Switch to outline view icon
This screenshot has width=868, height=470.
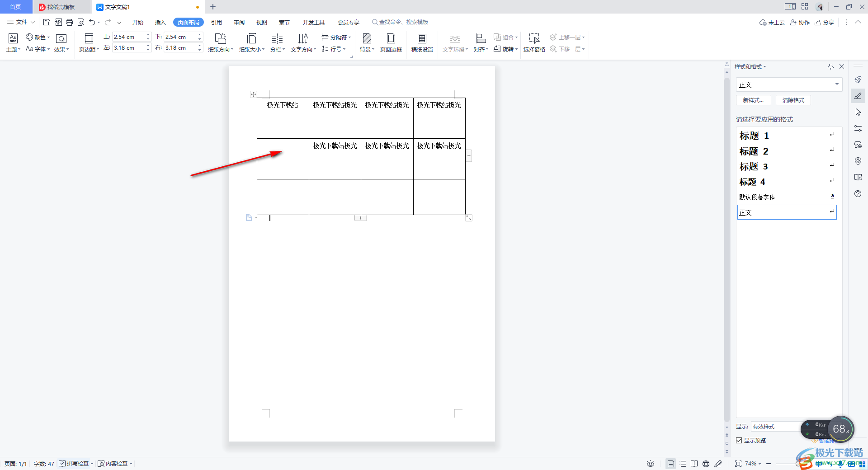tap(683, 464)
